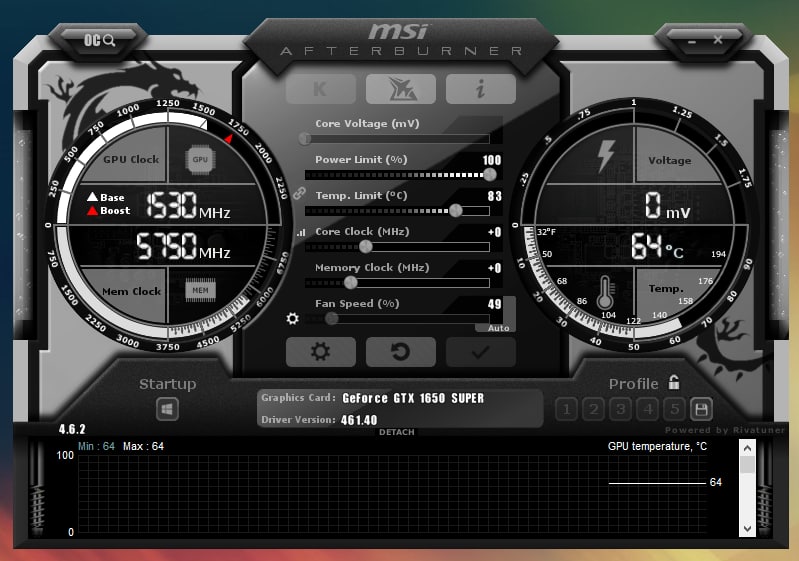Click the Memory Clock value +0
This screenshot has height=561, width=799.
coord(494,268)
